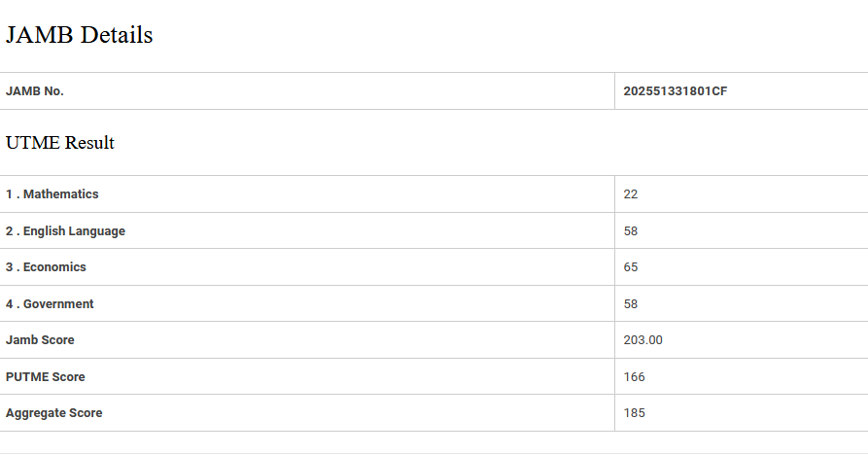868x455 pixels.
Task: Click the Mathematics score value 22
Action: [631, 194]
